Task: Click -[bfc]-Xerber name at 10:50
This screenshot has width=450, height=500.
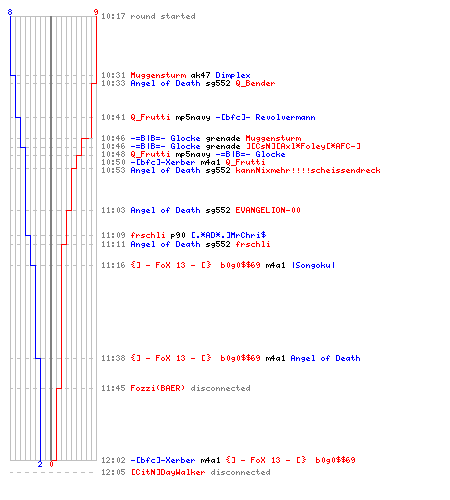Action: [163, 162]
